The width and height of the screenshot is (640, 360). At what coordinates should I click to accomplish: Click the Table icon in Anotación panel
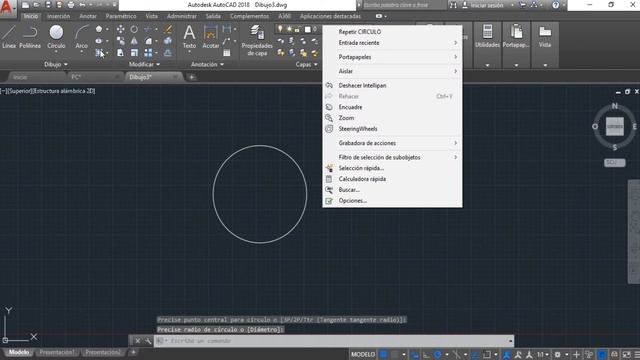[227, 53]
